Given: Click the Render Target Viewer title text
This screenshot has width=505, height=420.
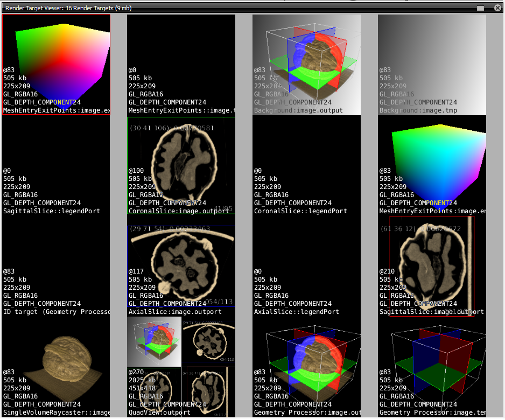Looking at the screenshot, I should pos(68,9).
